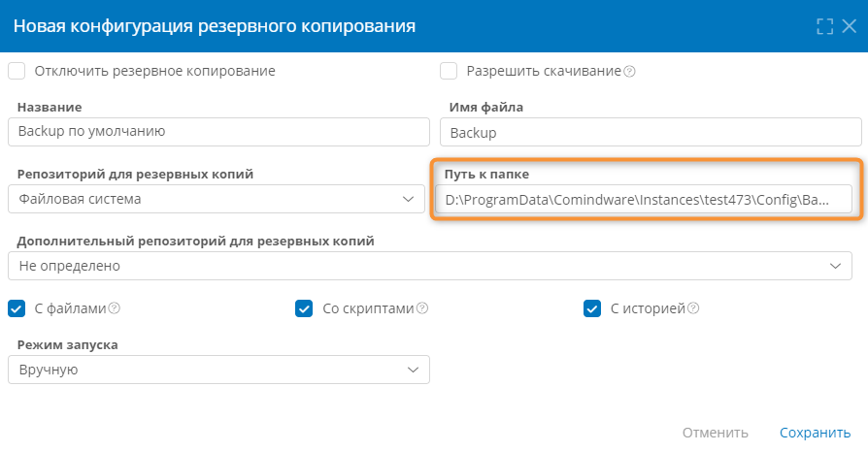Tick the Разрешить скачивание checkbox
Screen dimensions: 868x452
[449, 71]
